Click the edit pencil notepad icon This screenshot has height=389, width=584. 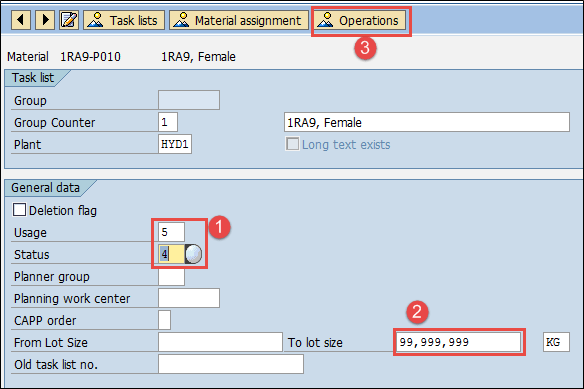coord(69,20)
